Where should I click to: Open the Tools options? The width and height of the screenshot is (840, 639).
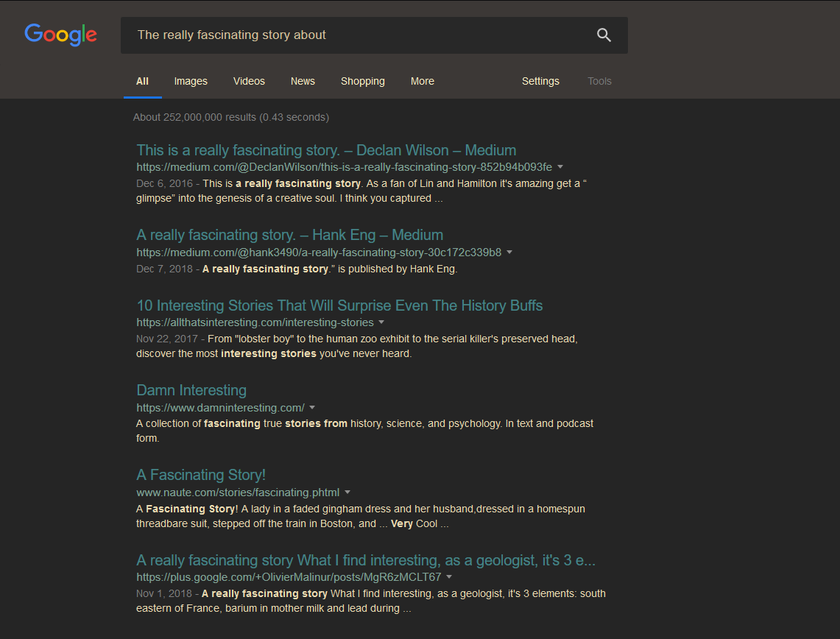point(599,81)
